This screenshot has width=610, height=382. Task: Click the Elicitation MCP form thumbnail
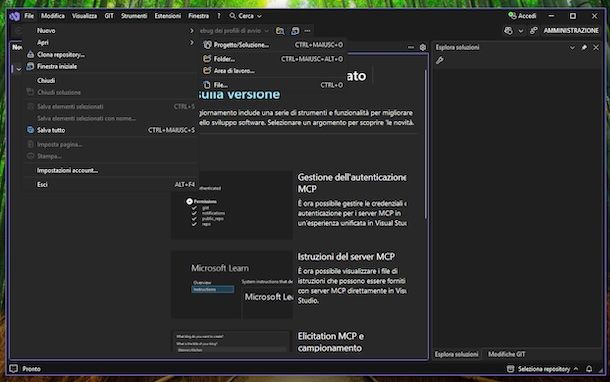(232, 341)
